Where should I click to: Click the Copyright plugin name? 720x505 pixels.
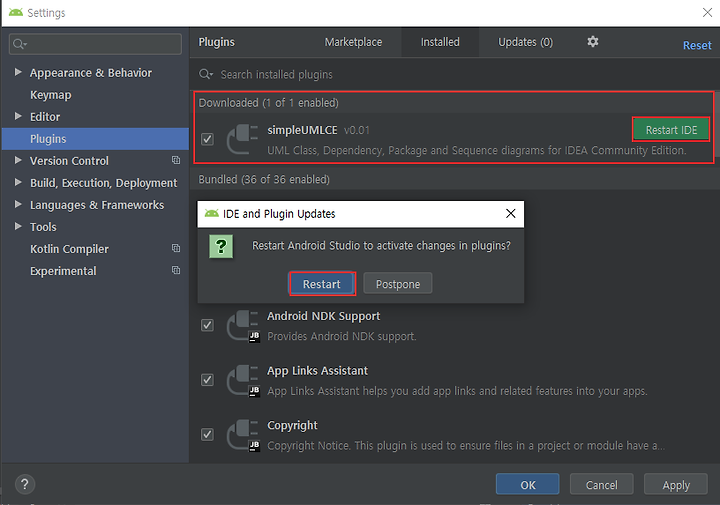tap(292, 425)
